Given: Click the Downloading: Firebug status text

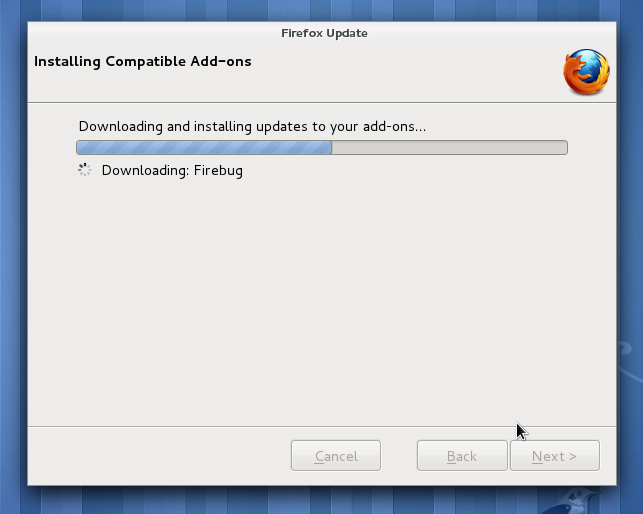Looking at the screenshot, I should click(172, 170).
